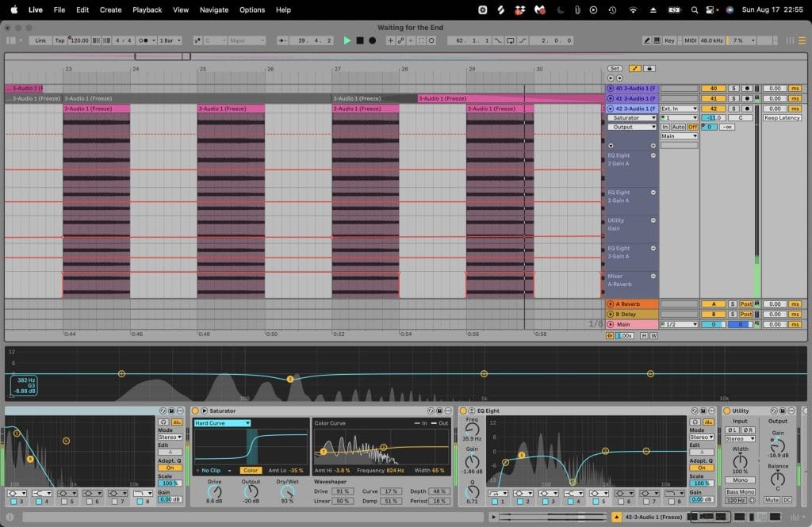The width and height of the screenshot is (812, 527).
Task: Stop playback with the square stop button
Action: (360, 40)
